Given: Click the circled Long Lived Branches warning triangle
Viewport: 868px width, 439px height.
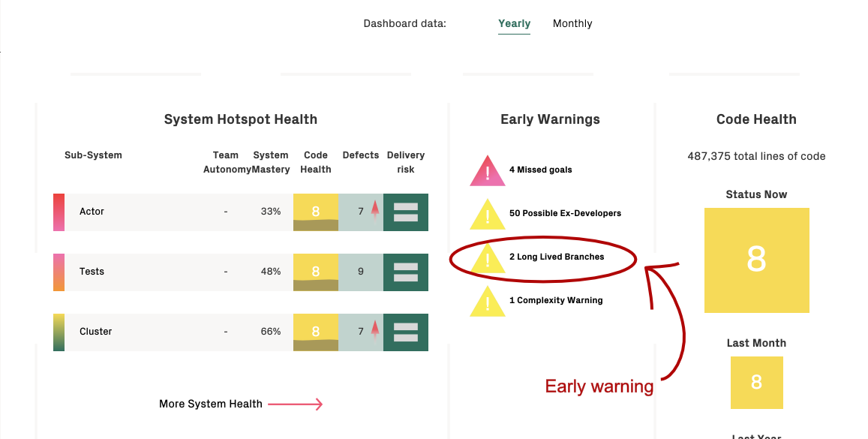Looking at the screenshot, I should pyautogui.click(x=487, y=258).
